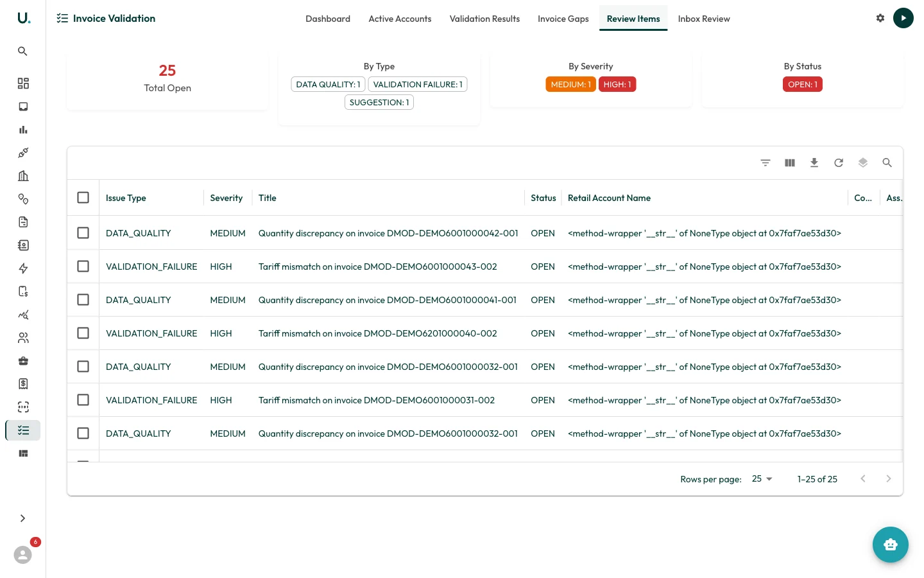Check row for invoice DMOD-DEMO6001000031-002
Screen dimensions: 924x578
(x=83, y=400)
